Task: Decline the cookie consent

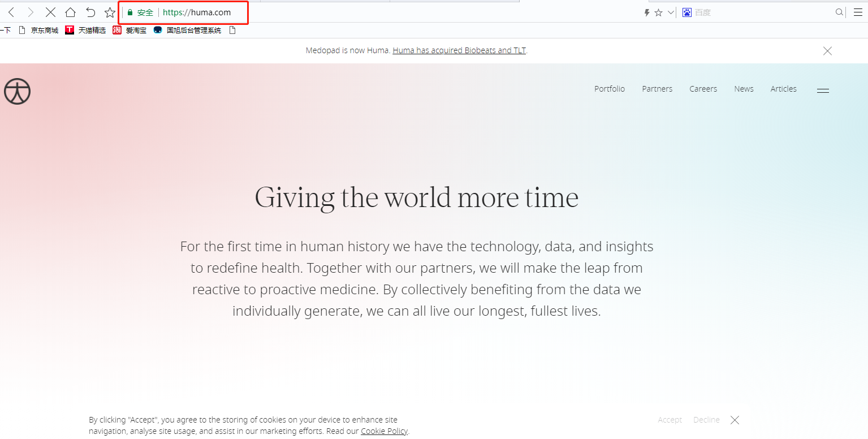Action: pyautogui.click(x=706, y=420)
